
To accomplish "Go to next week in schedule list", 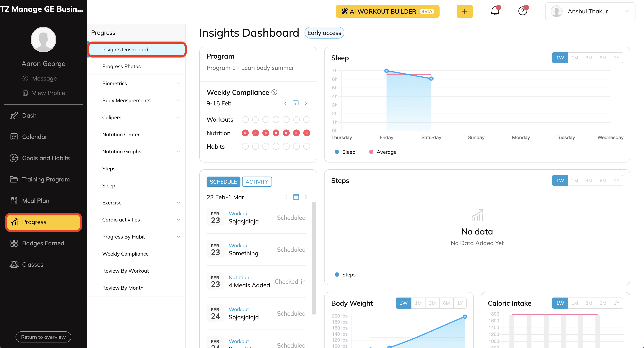I will tap(306, 197).
